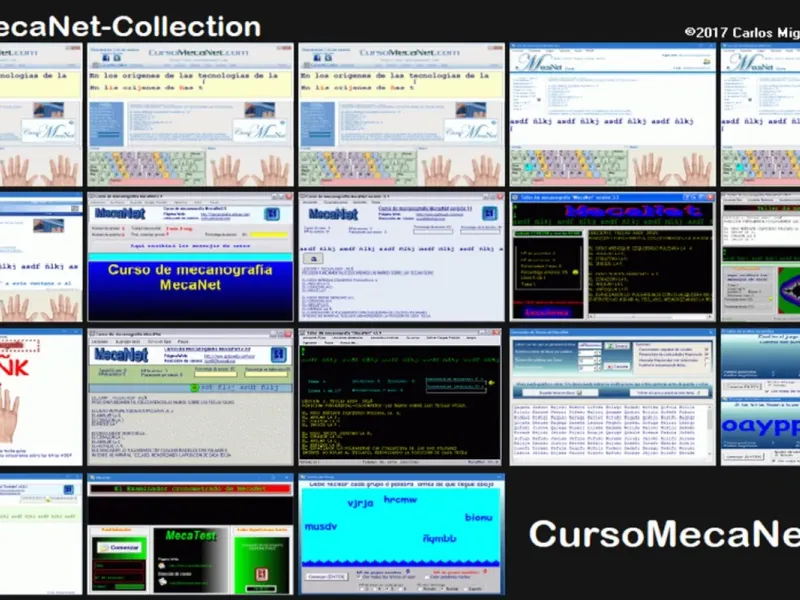Click the MecaNet logo in the blue Curso window
The width and height of the screenshot is (800, 600).
120,213
